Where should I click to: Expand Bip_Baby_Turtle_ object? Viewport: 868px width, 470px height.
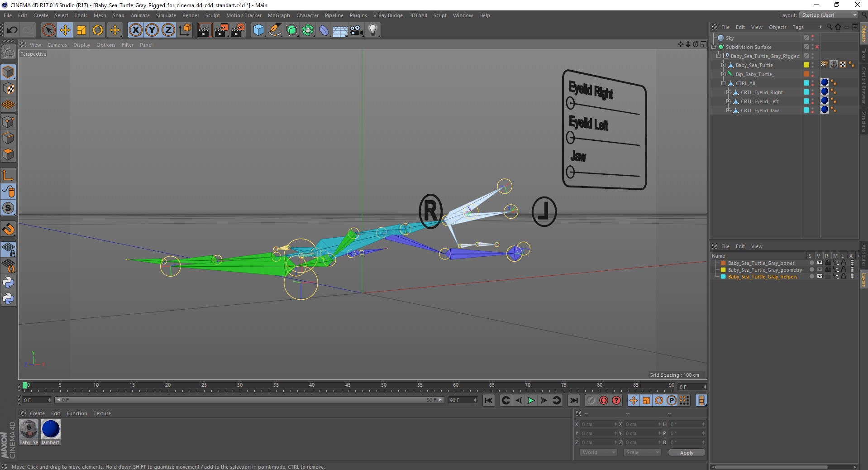[x=724, y=74]
